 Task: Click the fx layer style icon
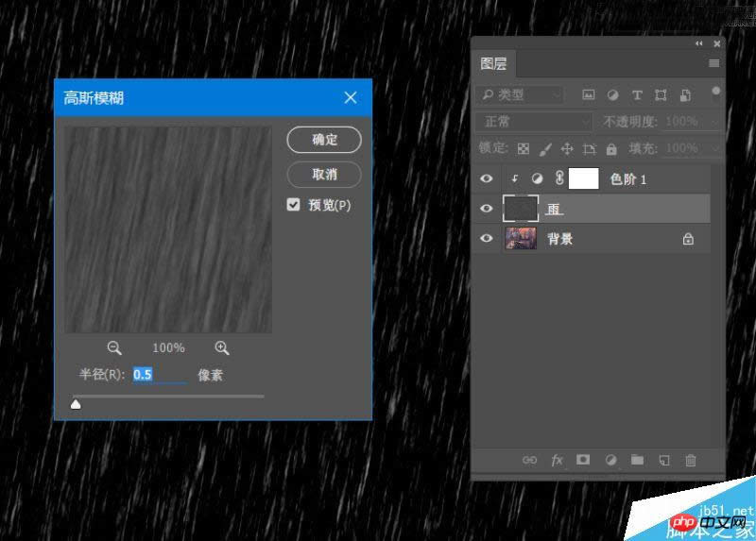point(557,460)
